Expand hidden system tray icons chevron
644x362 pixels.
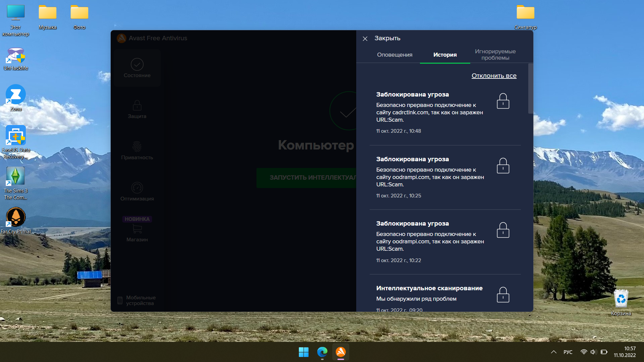coord(554,352)
